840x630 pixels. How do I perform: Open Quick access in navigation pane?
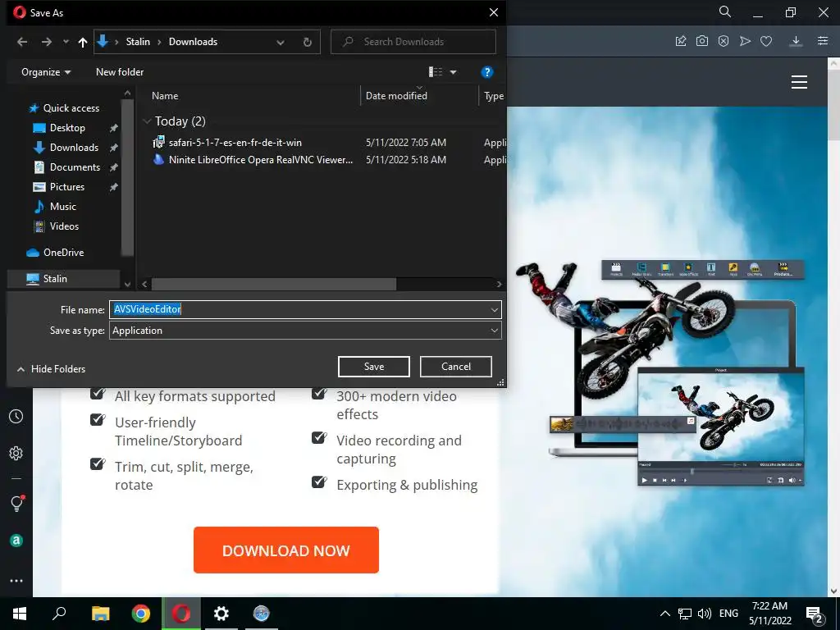coord(71,108)
